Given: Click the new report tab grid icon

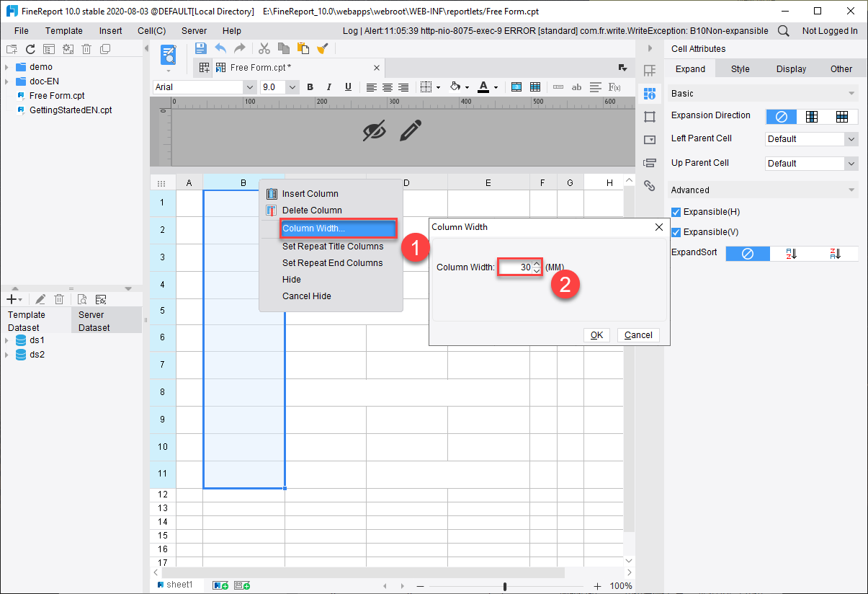Looking at the screenshot, I should click(205, 67).
